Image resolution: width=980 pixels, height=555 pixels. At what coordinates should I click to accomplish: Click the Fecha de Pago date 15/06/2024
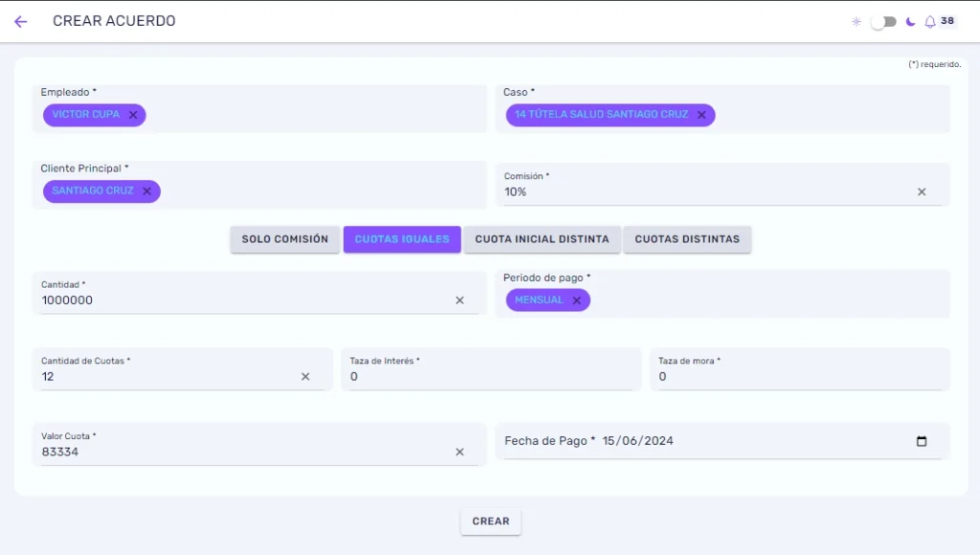coord(637,441)
